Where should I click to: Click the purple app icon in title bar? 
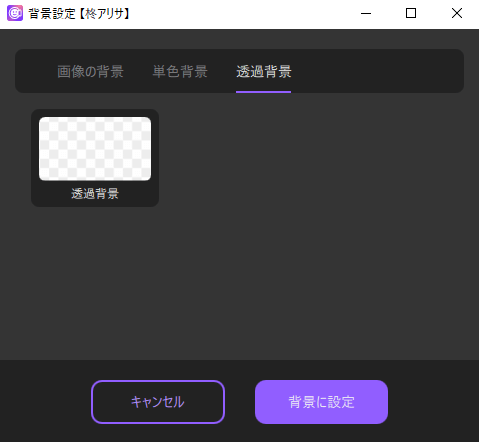click(15, 13)
